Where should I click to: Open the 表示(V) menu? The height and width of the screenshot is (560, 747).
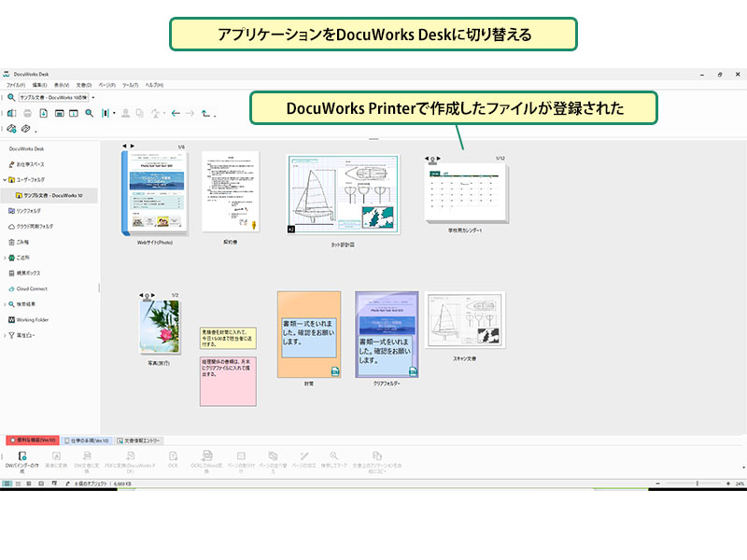coord(62,85)
